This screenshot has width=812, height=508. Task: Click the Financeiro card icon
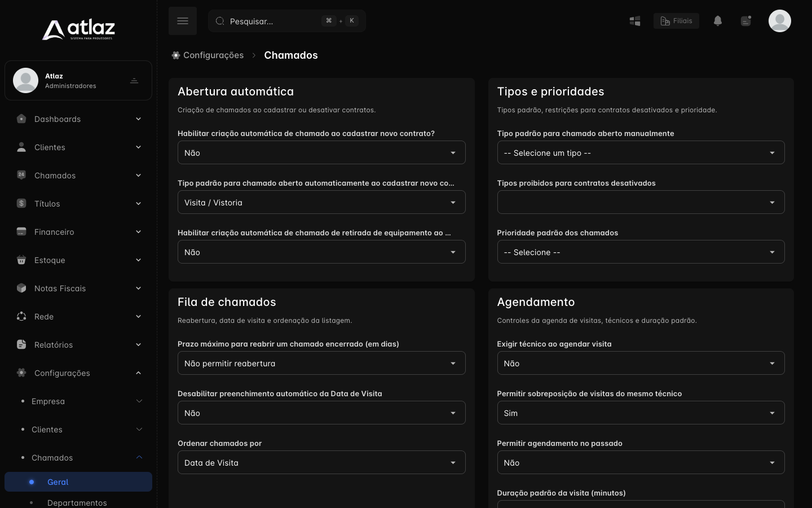(21, 231)
